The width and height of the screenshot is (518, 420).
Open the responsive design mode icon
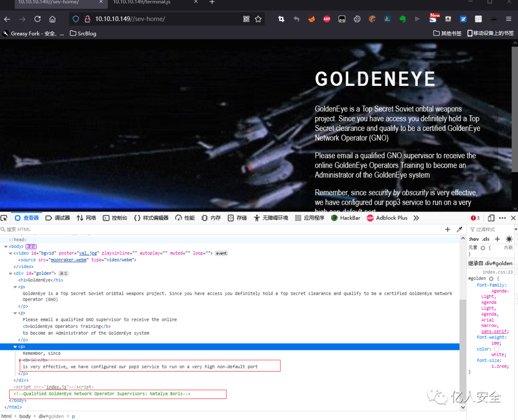(491, 218)
